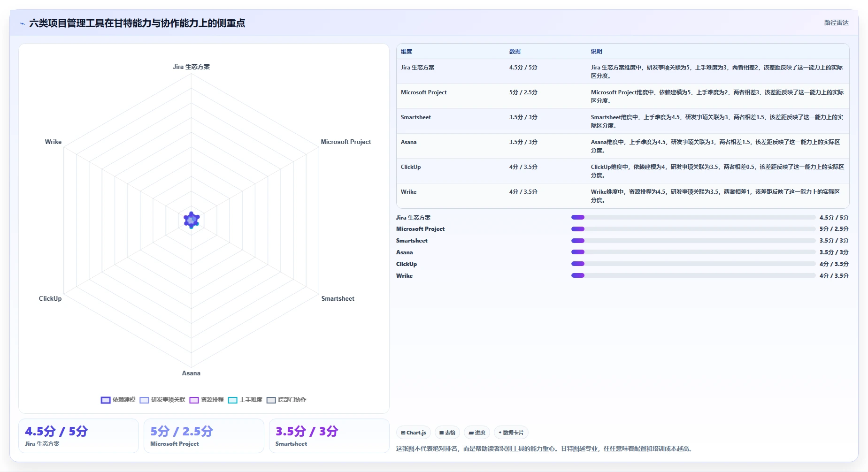Open the 3.5分 / 3分 Smartsheet stat card
Image resolution: width=868 pixels, height=472 pixels.
click(329, 436)
